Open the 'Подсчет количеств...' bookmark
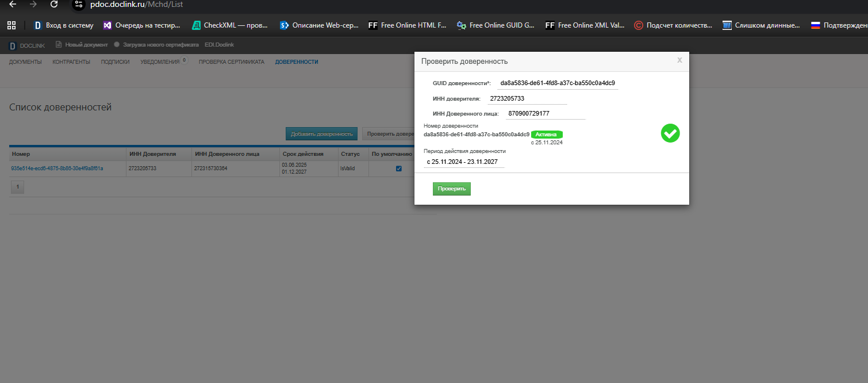The image size is (868, 383). pos(673,25)
